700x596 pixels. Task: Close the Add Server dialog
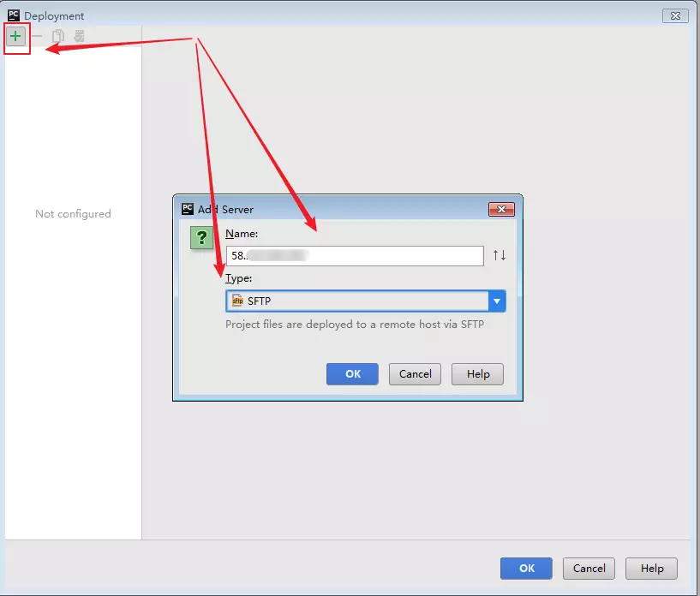[x=501, y=209]
